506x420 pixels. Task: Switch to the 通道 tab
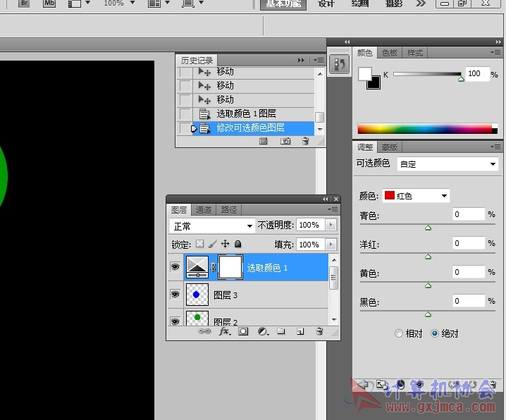coord(203,210)
